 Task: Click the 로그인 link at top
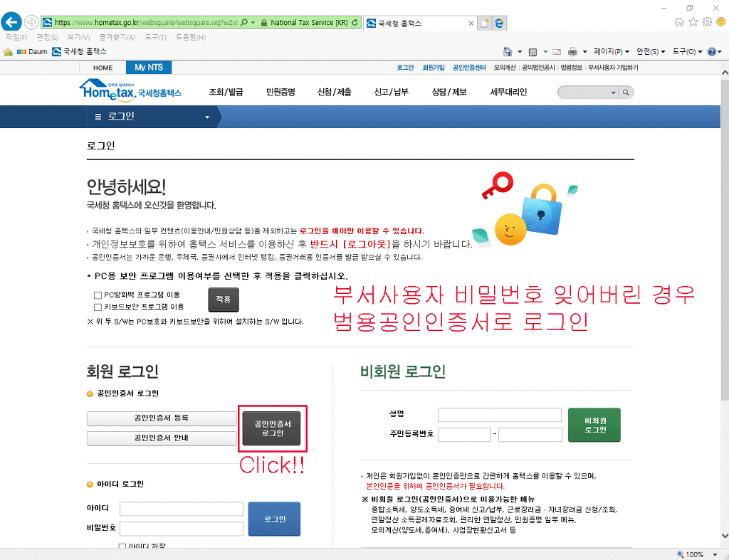(x=405, y=68)
